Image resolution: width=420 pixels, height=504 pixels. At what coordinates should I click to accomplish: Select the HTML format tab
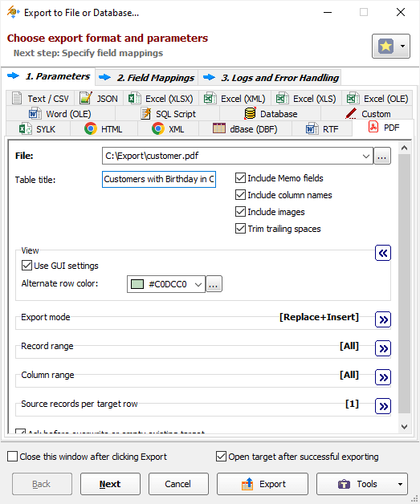[x=104, y=129]
